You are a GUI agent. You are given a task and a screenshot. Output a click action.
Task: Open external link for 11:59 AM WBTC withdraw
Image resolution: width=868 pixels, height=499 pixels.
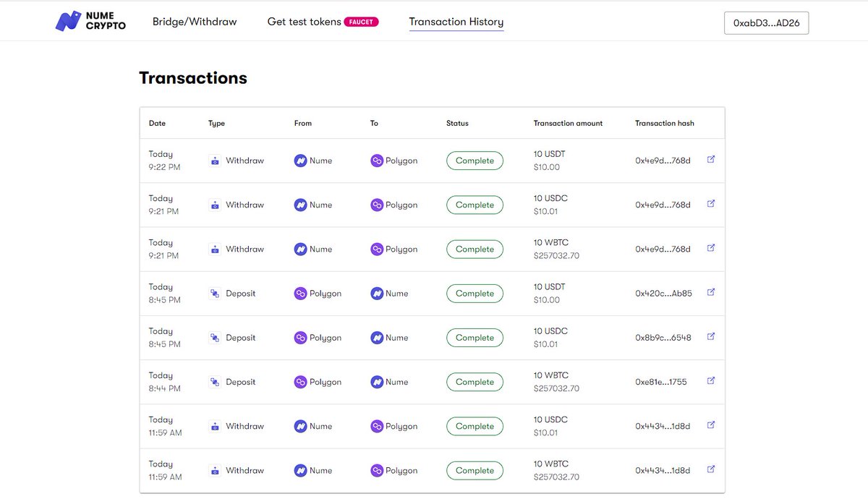(711, 469)
